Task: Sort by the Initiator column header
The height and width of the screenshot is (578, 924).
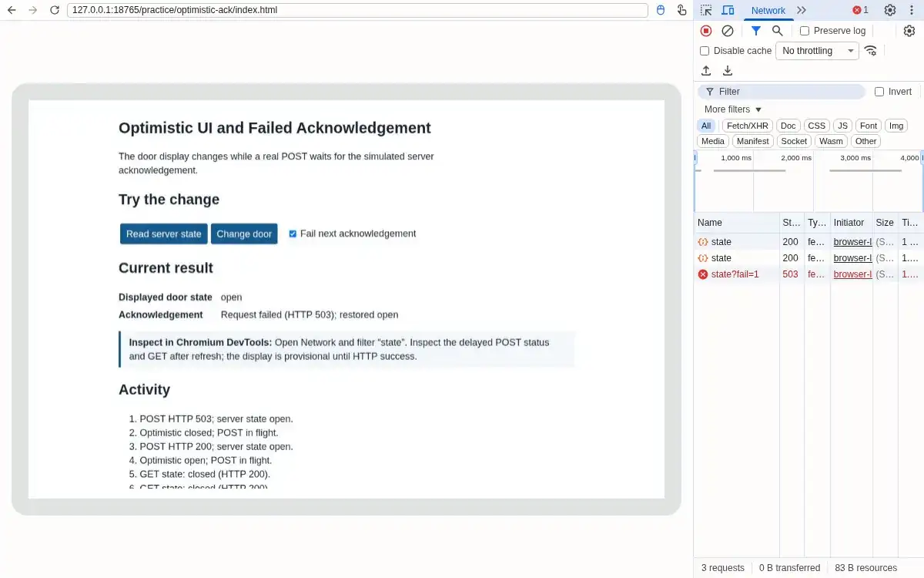Action: pyautogui.click(x=851, y=223)
